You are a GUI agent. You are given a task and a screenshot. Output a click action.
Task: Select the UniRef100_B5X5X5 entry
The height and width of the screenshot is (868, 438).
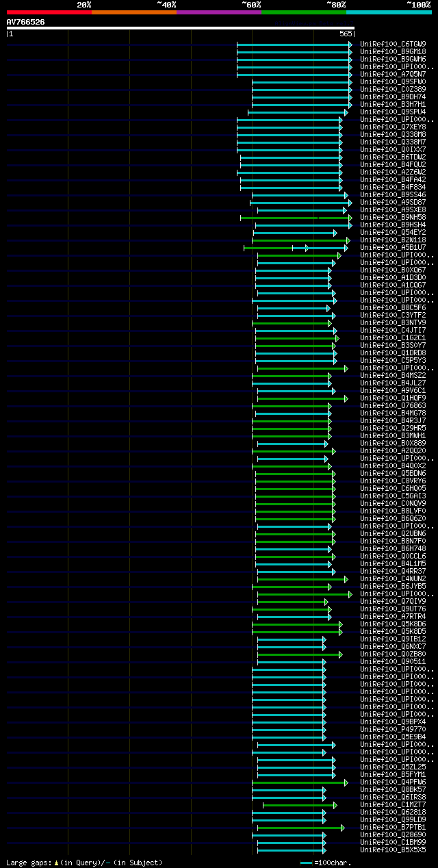[x=393, y=850]
